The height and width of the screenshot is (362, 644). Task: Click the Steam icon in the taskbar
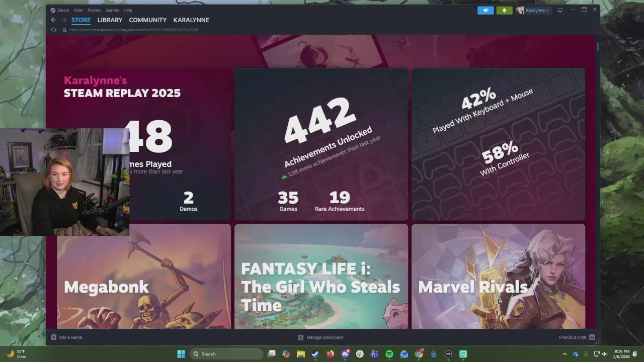tap(315, 354)
